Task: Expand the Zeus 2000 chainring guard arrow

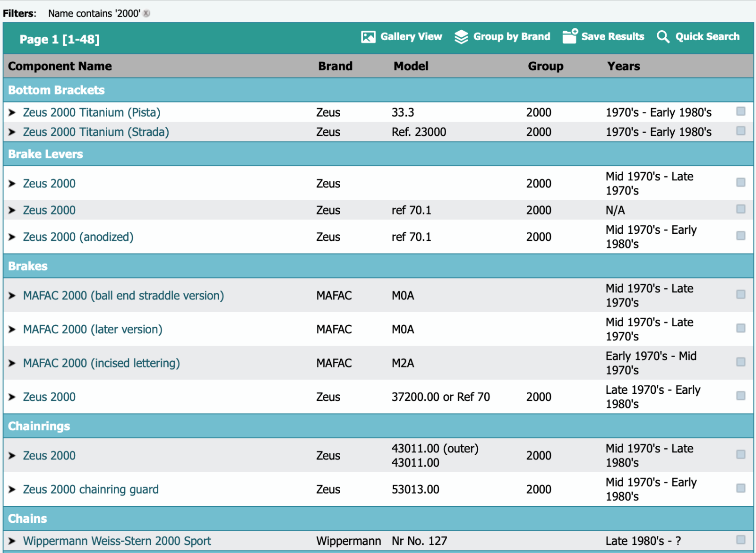Action: click(x=12, y=490)
